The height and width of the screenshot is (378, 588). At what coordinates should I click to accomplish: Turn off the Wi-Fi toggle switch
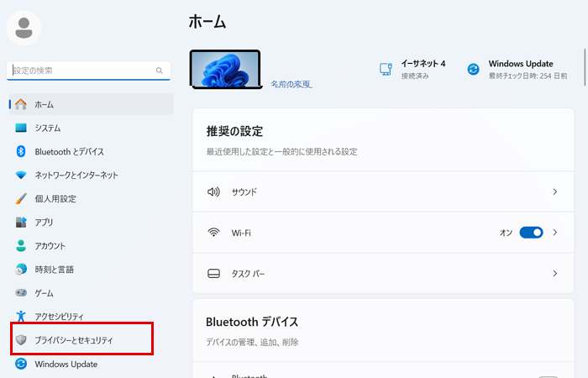coord(531,233)
